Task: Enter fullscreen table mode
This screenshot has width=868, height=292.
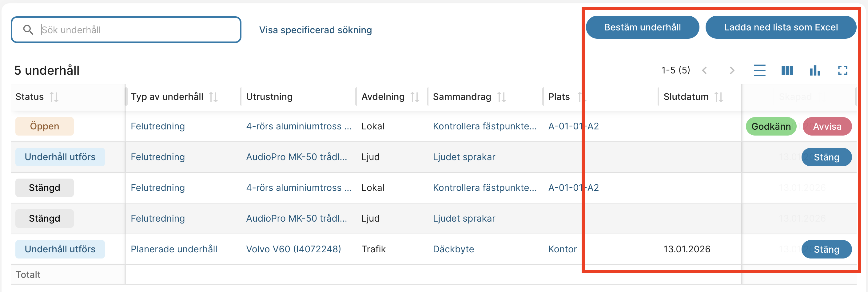Action: coord(842,70)
